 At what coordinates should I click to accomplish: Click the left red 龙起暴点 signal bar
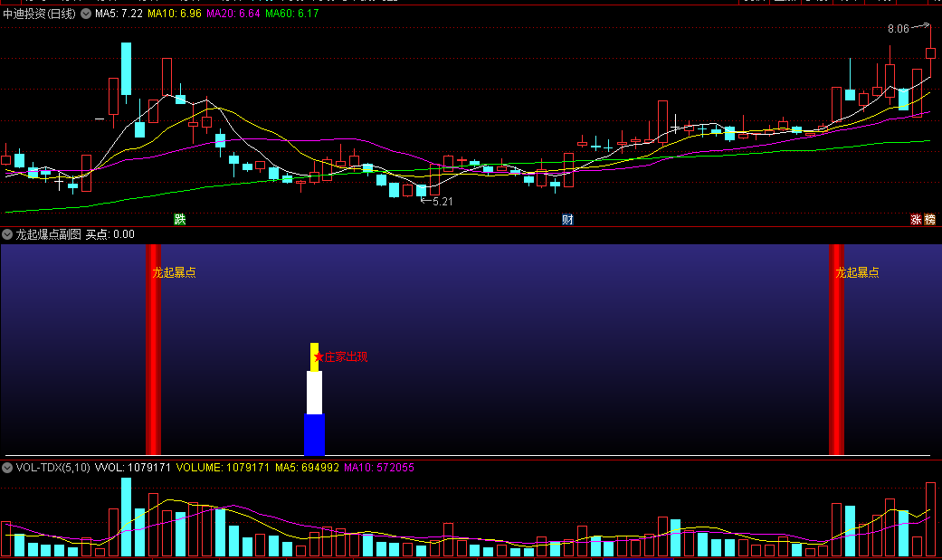(x=153, y=350)
